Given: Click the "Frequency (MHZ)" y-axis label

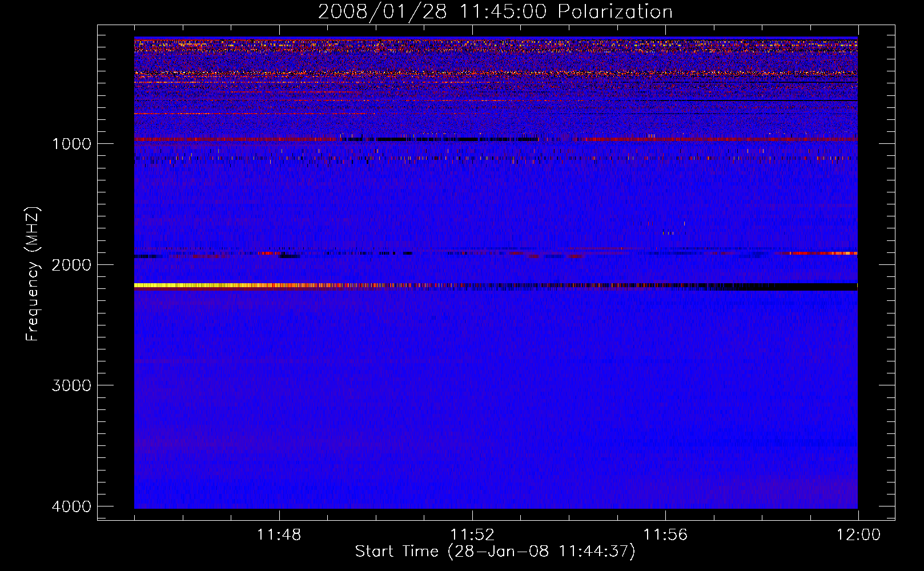Looking at the screenshot, I should (33, 274).
